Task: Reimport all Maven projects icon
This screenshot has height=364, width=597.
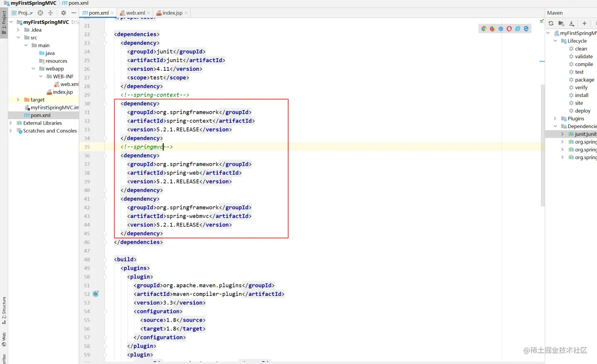Action: click(x=551, y=23)
